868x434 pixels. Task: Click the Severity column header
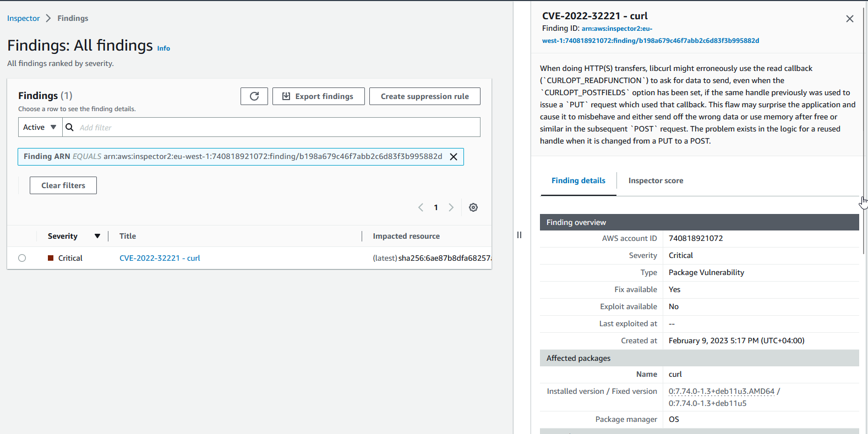point(63,236)
